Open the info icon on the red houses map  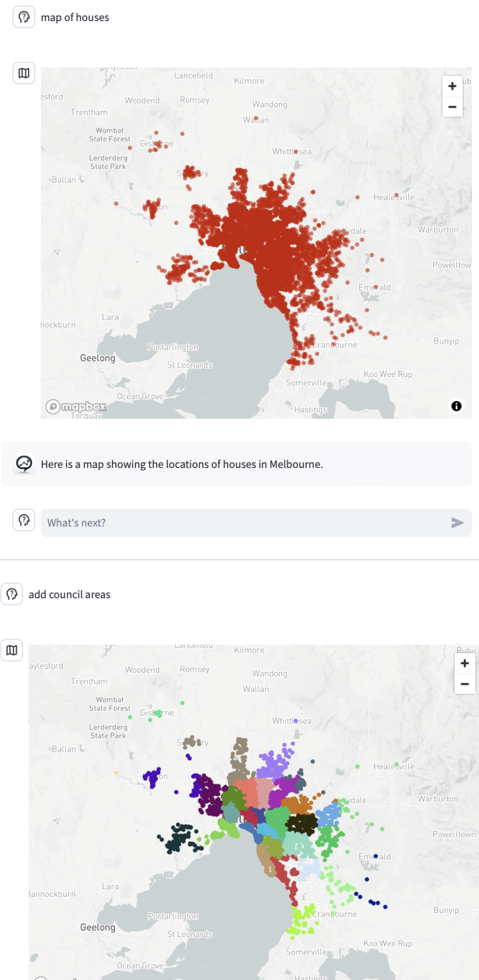tap(457, 406)
